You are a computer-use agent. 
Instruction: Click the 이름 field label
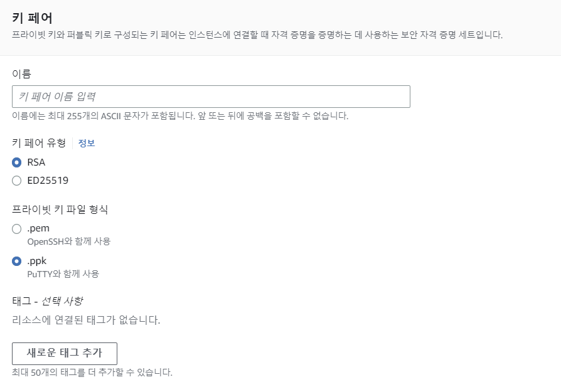click(21, 74)
